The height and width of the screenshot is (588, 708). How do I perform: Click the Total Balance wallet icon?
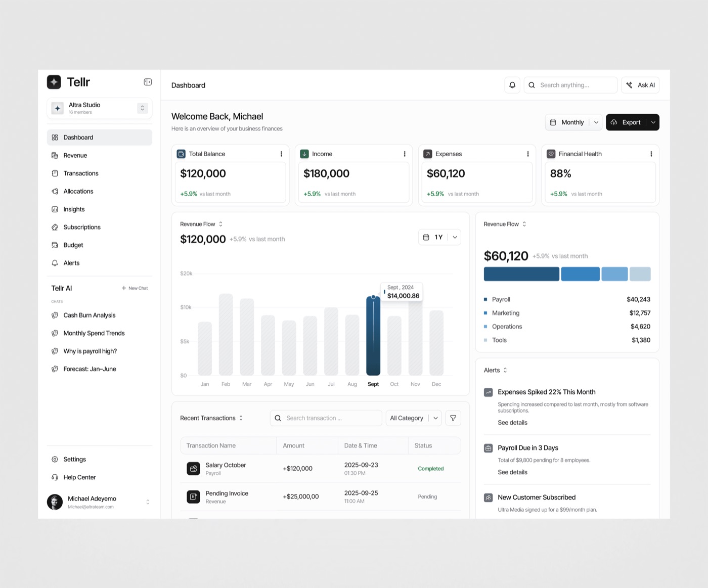181,154
